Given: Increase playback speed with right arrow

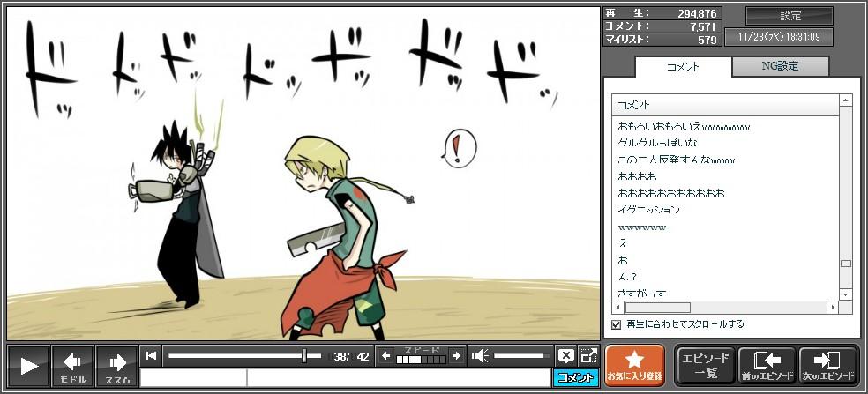Looking at the screenshot, I should click(x=455, y=356).
